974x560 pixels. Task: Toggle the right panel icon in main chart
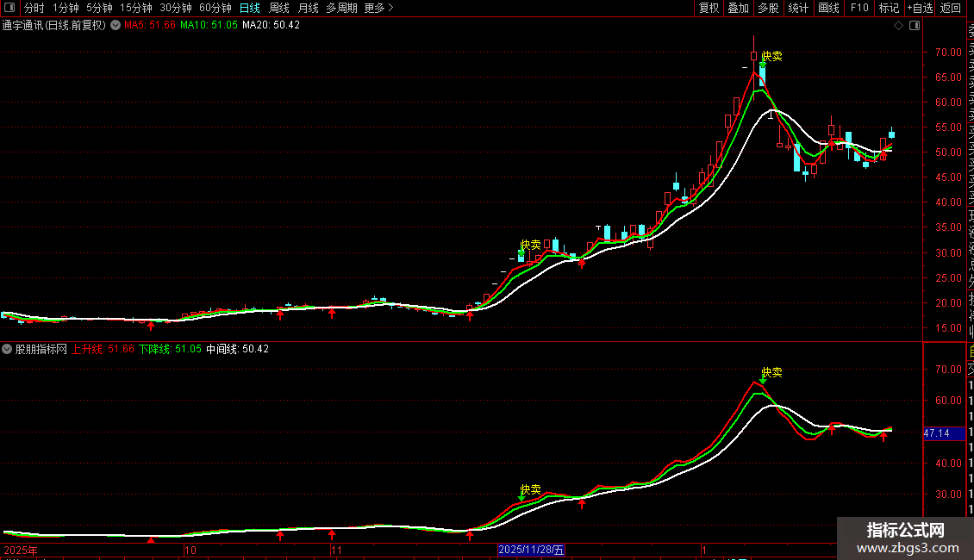tap(915, 26)
